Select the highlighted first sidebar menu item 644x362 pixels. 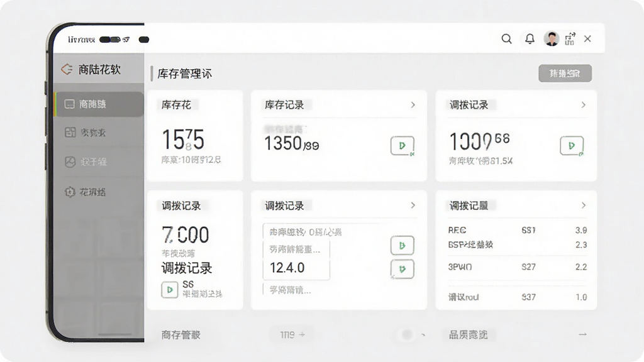click(x=99, y=104)
